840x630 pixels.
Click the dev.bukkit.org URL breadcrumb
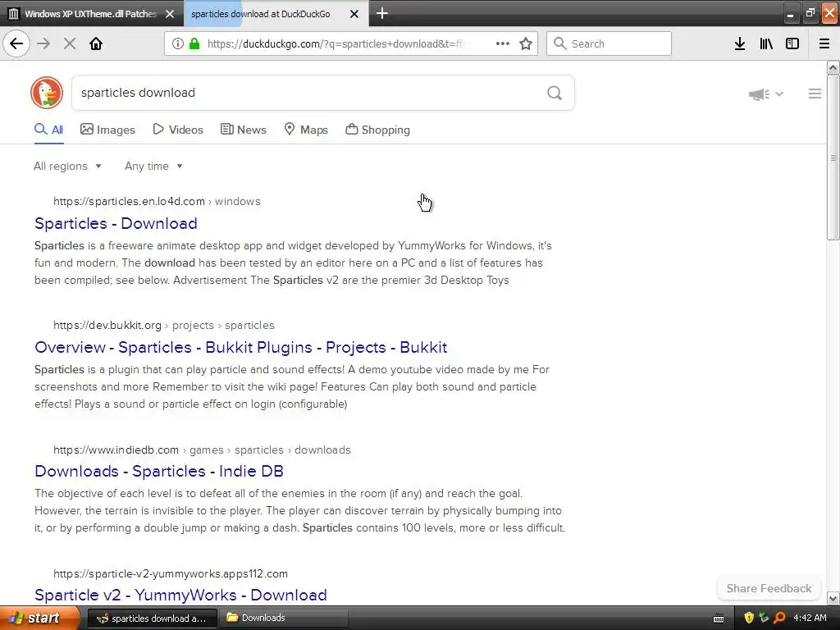164,325
